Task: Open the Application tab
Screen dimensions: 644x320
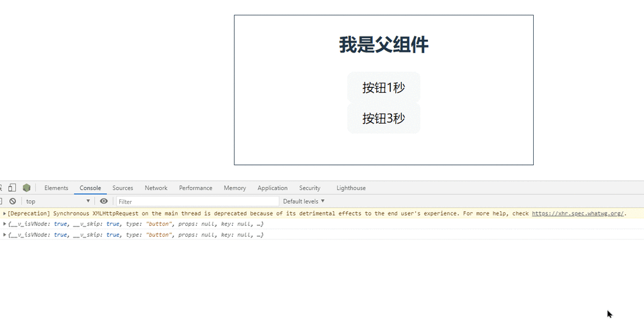Action: pyautogui.click(x=272, y=188)
